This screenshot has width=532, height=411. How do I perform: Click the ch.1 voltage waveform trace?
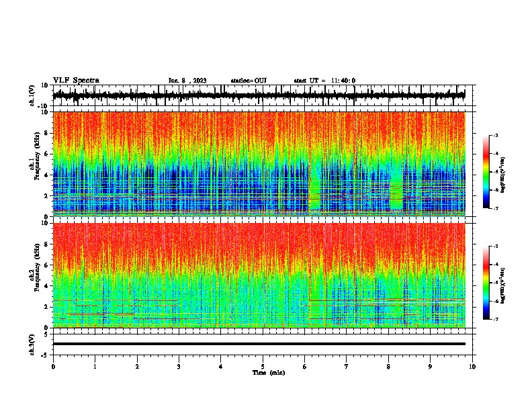click(x=259, y=95)
